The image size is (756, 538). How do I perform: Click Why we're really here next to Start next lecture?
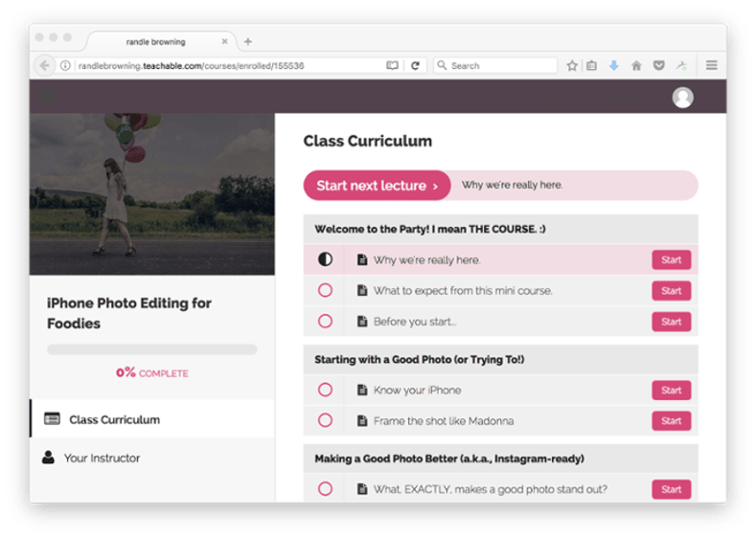click(x=512, y=184)
